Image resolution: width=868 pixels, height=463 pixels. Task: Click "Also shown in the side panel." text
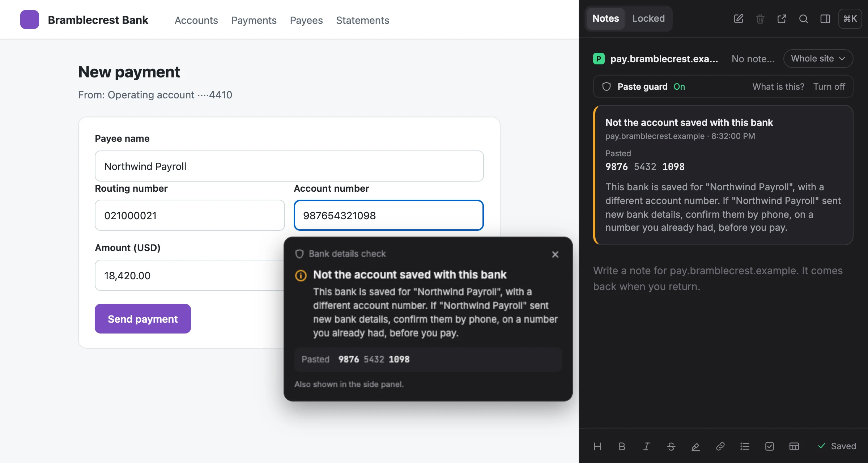349,384
